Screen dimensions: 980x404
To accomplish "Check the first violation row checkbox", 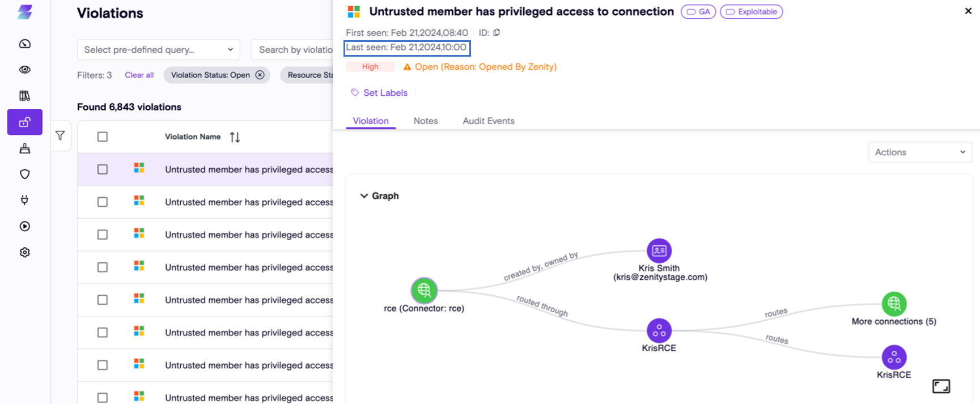I will coord(103,169).
